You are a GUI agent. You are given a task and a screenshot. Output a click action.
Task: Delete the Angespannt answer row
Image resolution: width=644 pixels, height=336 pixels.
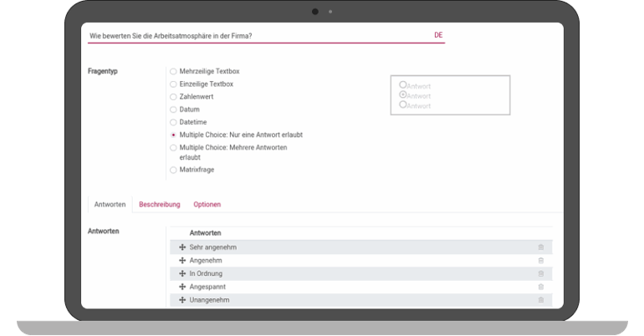pos(540,287)
